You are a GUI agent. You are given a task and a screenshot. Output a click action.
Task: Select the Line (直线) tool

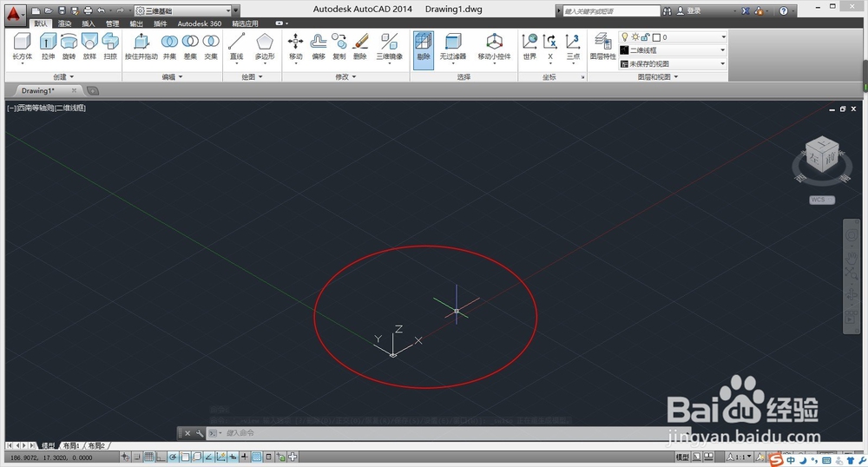click(x=236, y=47)
